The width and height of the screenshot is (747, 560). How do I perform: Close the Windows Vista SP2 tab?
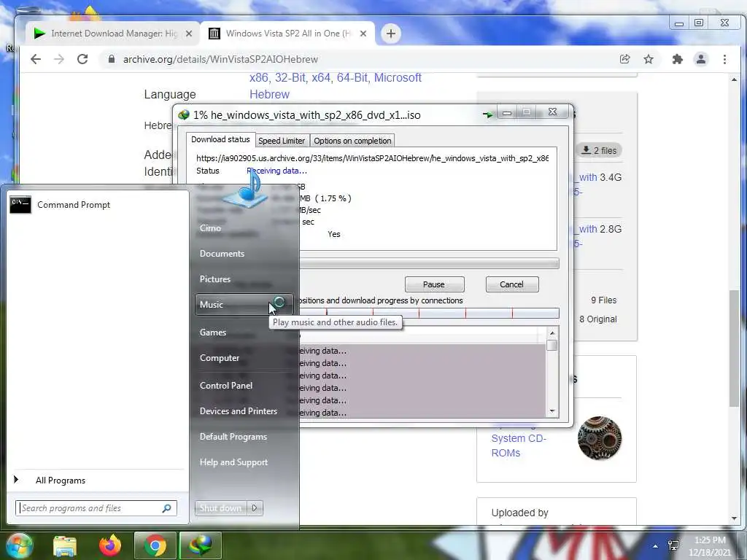click(363, 34)
